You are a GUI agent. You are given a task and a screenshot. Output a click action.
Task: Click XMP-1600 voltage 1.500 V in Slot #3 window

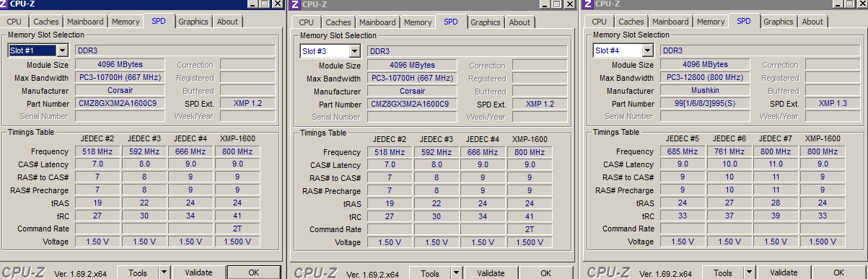pos(530,243)
